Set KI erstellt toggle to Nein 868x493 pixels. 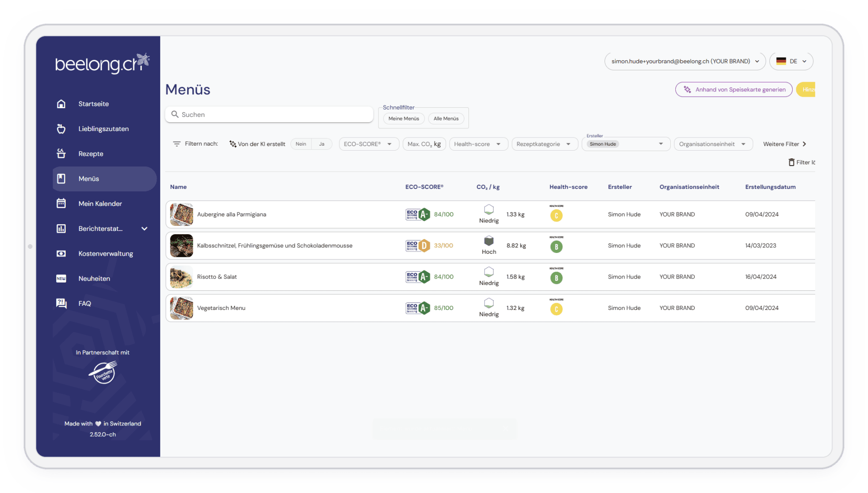coord(301,144)
